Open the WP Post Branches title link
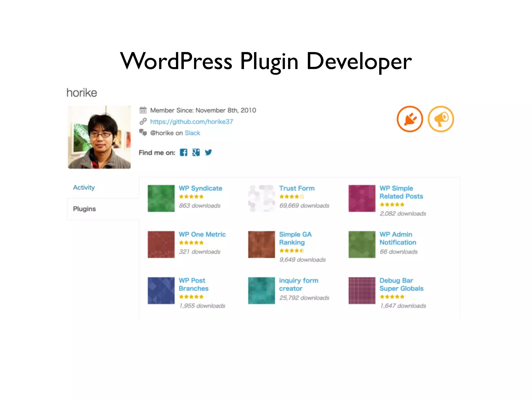The image size is (532, 399). pos(194,284)
